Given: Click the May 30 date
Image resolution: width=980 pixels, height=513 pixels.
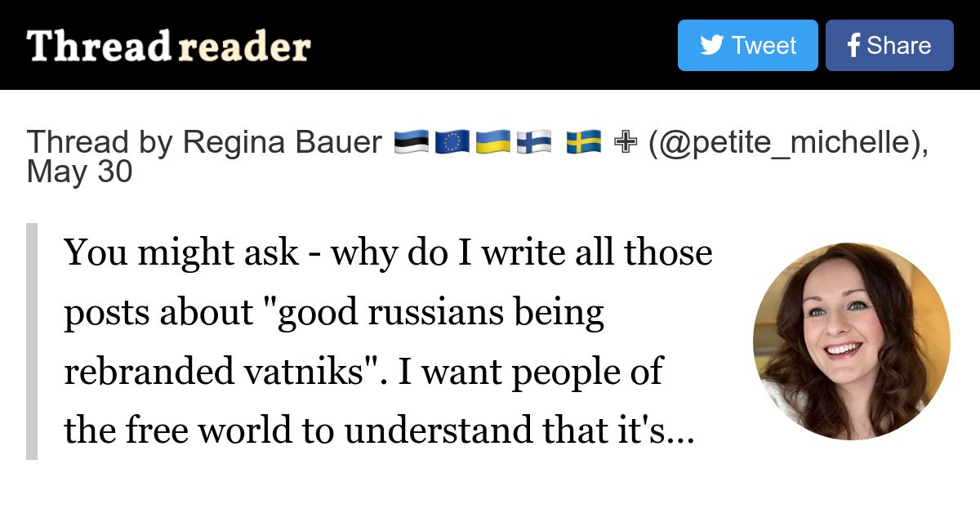Looking at the screenshot, I should click(x=79, y=172).
